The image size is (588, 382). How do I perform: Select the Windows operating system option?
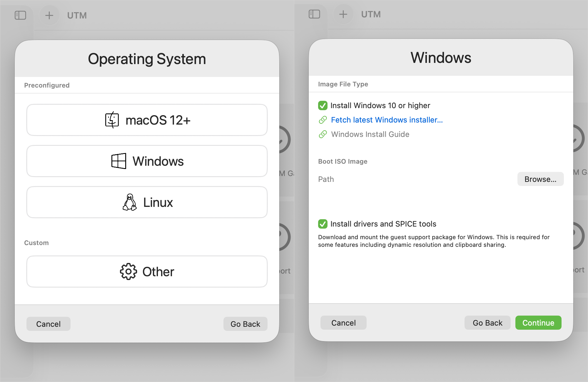[x=147, y=161]
